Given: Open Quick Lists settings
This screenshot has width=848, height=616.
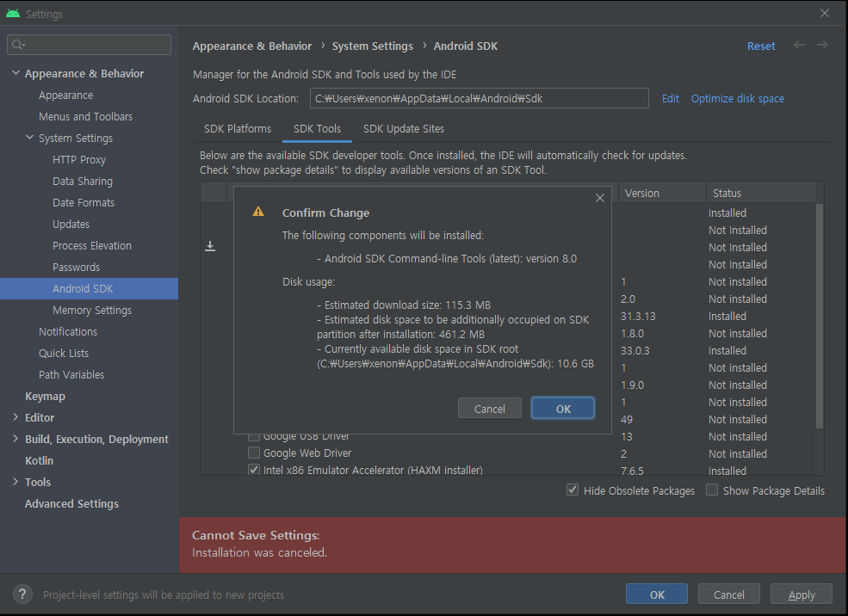Looking at the screenshot, I should pyautogui.click(x=63, y=353).
